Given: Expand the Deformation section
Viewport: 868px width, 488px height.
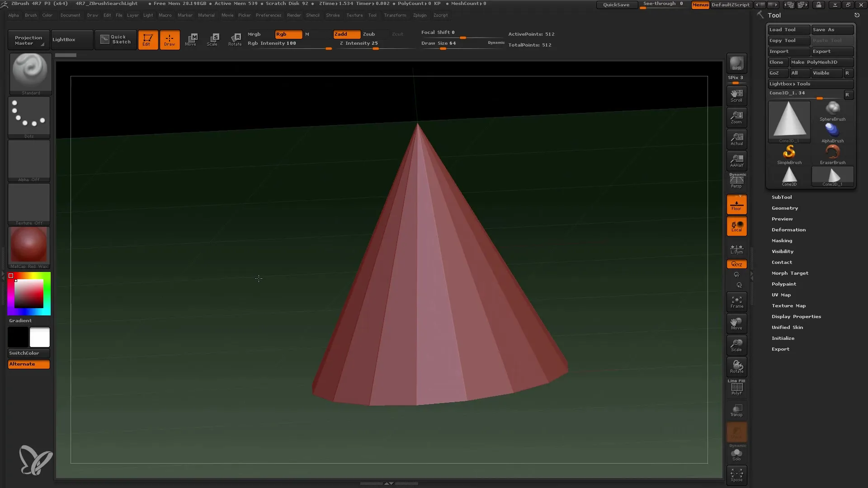Looking at the screenshot, I should 788,230.
